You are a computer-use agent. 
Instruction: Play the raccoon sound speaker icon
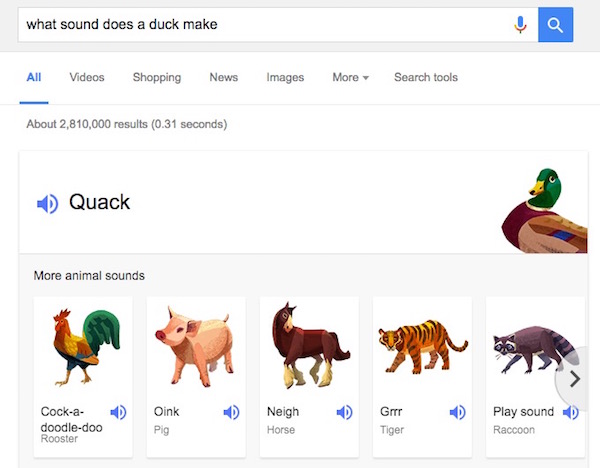coord(570,412)
